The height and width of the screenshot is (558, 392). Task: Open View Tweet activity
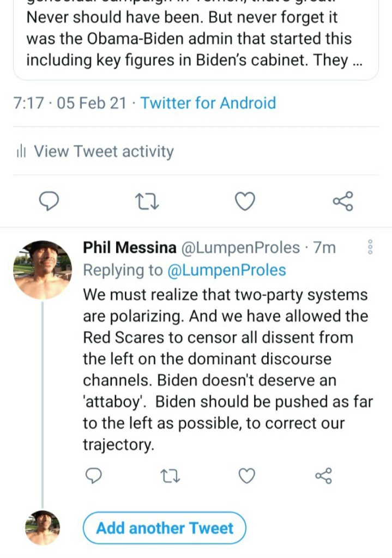coord(104,151)
